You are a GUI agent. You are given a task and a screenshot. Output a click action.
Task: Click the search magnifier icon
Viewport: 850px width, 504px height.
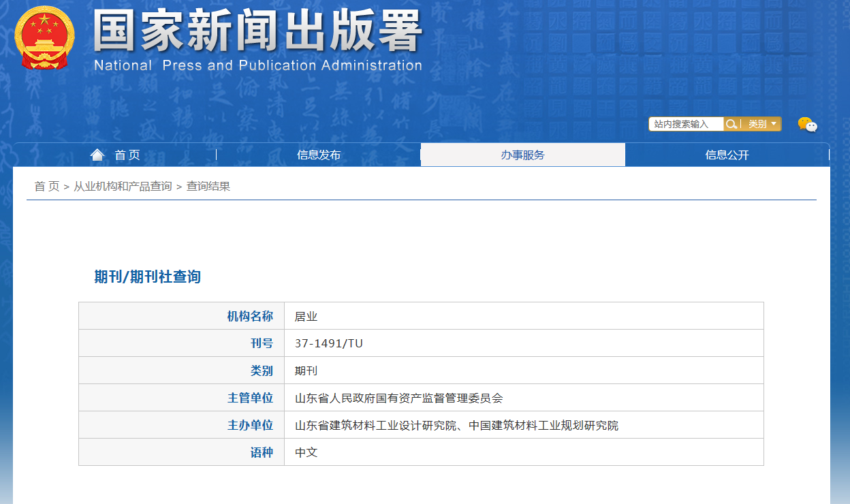pyautogui.click(x=731, y=124)
